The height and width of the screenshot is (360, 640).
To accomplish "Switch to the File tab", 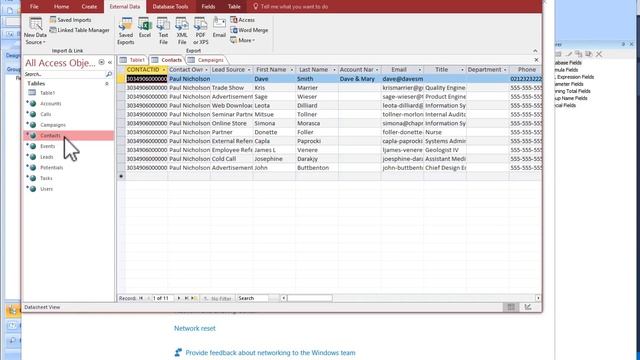I will [x=34, y=7].
